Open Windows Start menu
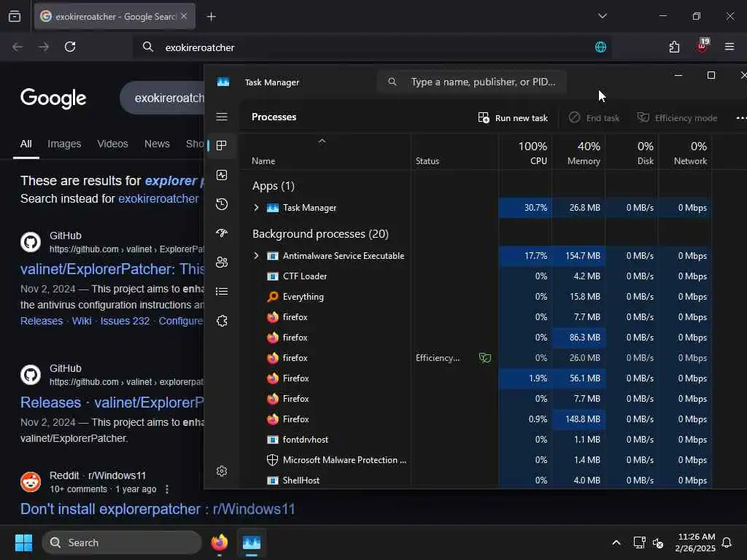 pyautogui.click(x=23, y=542)
